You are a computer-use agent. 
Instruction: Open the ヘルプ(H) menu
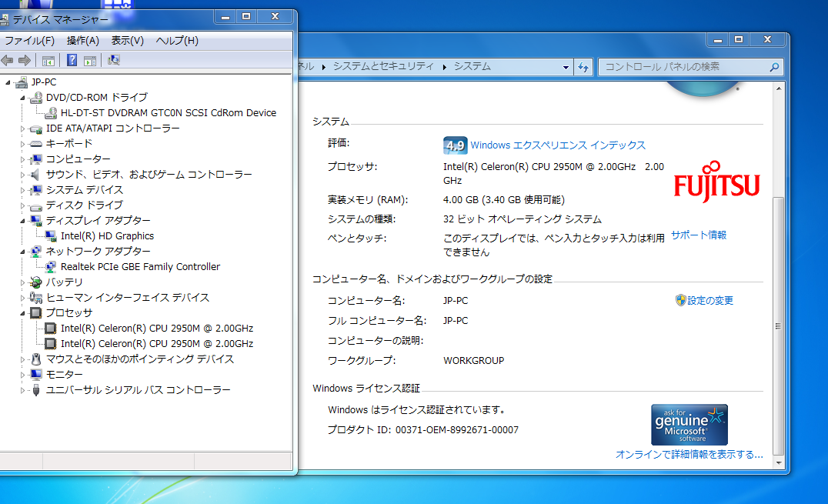tap(177, 41)
